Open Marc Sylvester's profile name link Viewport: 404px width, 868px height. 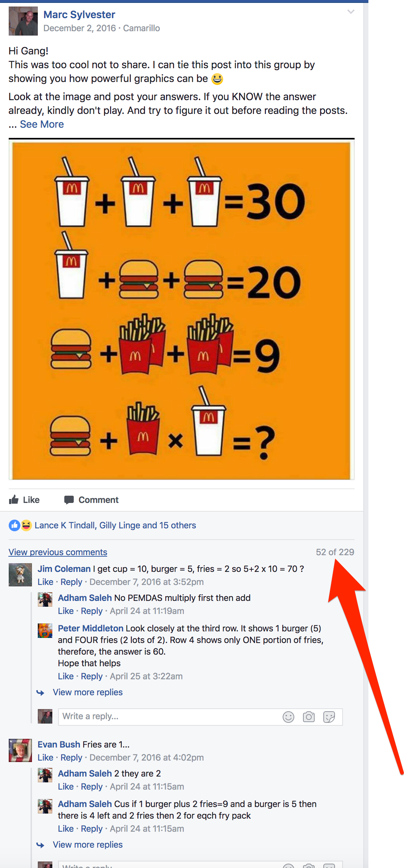pyautogui.click(x=79, y=15)
